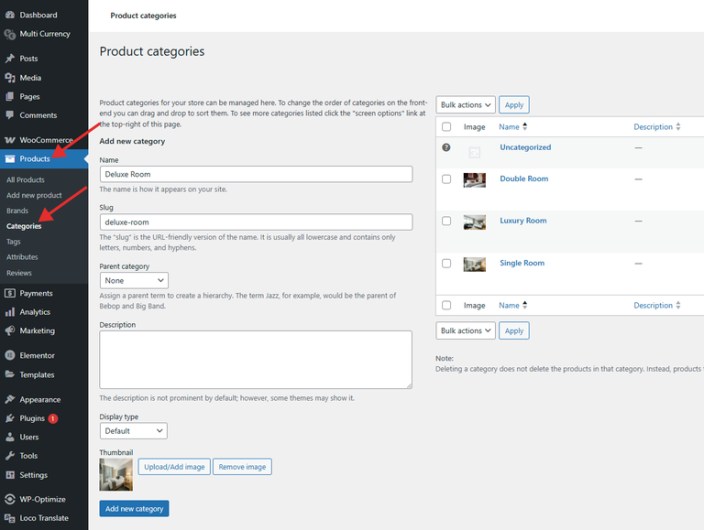The width and height of the screenshot is (704, 530).
Task: Click the Single Room category thumbnail
Action: pos(475,264)
